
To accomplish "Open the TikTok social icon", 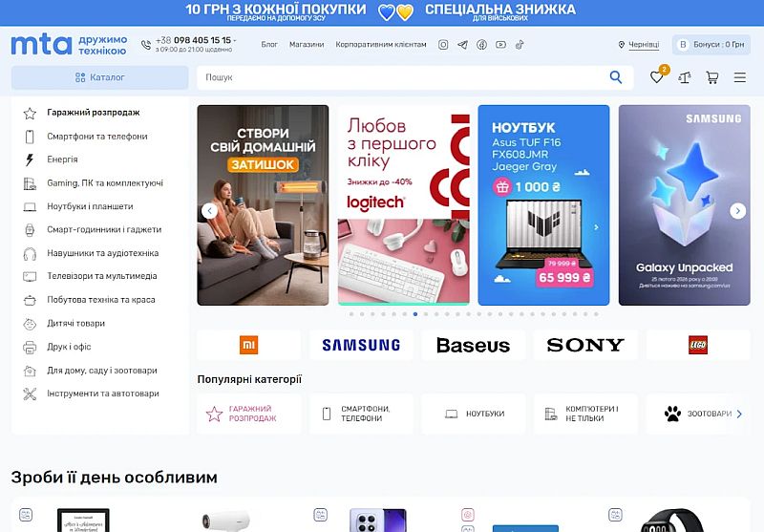I will (520, 45).
